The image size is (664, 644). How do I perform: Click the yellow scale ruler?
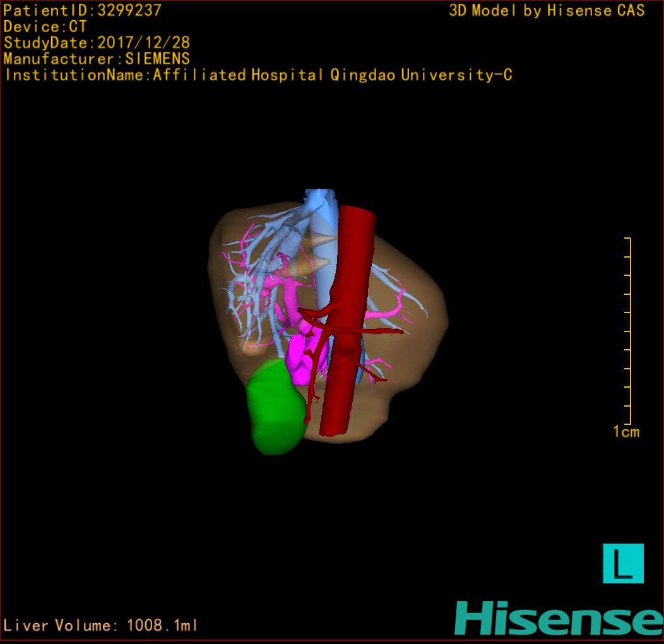[628, 331]
